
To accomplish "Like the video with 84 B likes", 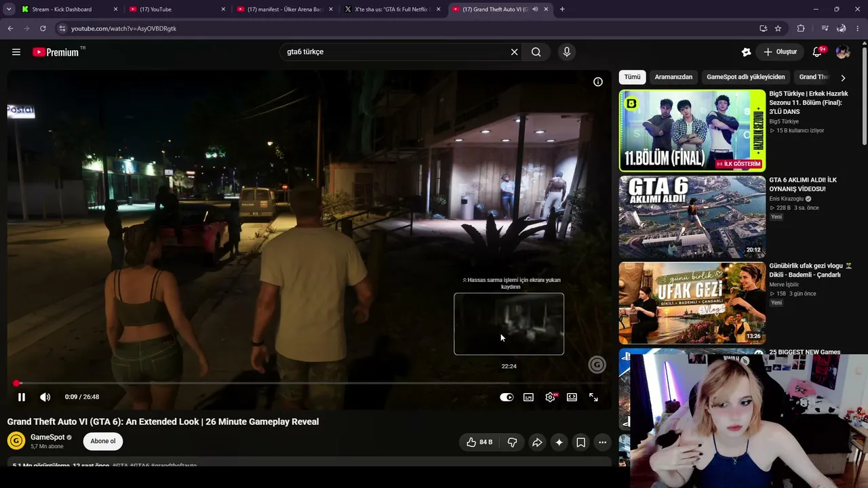I will pos(479,443).
